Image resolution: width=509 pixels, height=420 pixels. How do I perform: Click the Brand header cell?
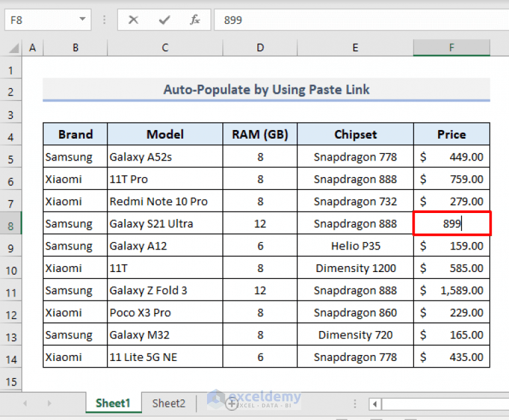(75, 134)
